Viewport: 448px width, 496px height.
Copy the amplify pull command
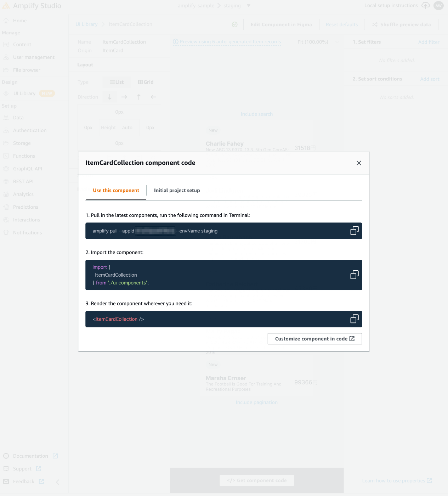pyautogui.click(x=355, y=231)
